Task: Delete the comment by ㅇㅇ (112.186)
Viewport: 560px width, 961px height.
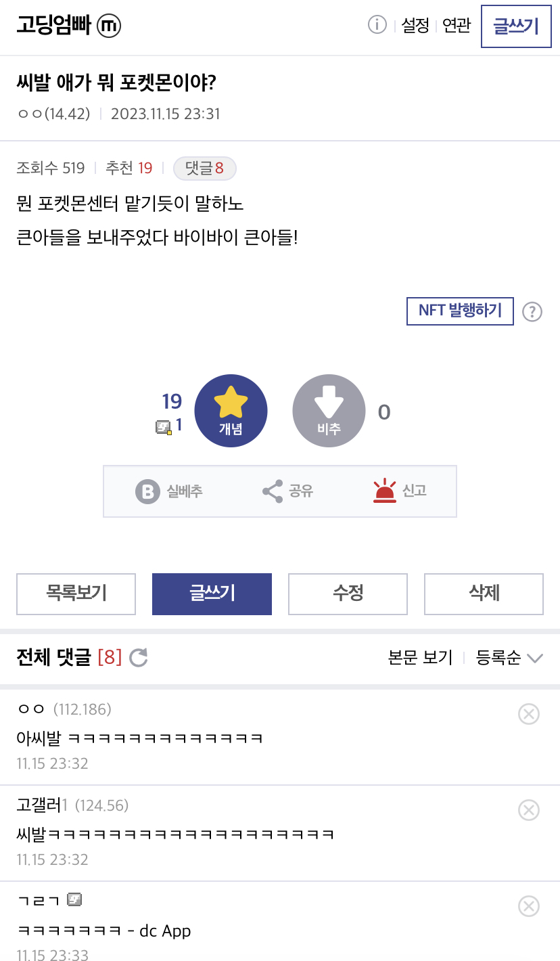Action: (528, 714)
